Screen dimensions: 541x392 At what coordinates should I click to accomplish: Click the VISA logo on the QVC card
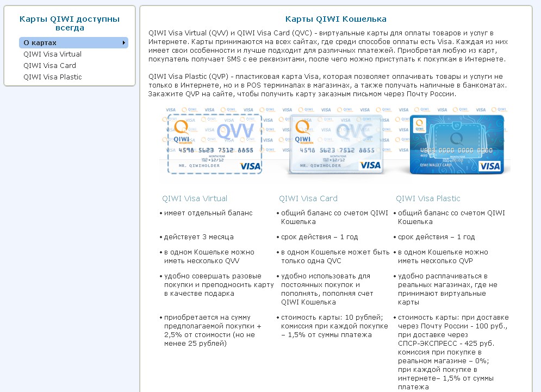point(370,165)
